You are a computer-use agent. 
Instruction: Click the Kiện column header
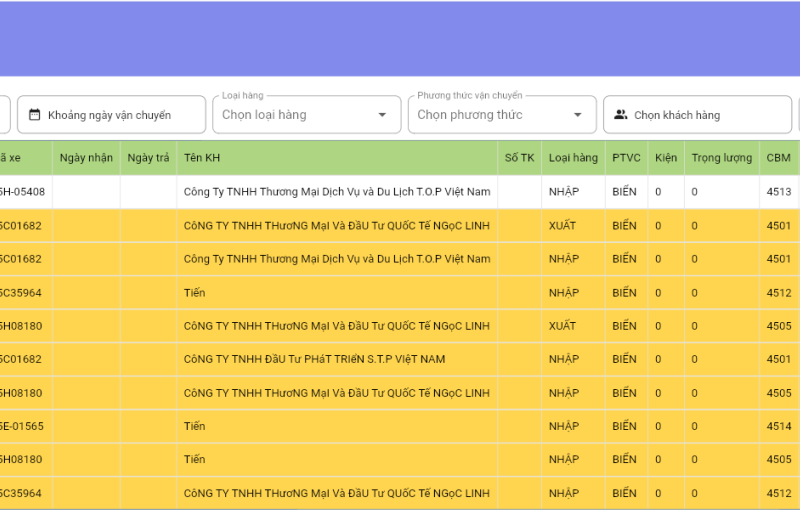point(666,158)
